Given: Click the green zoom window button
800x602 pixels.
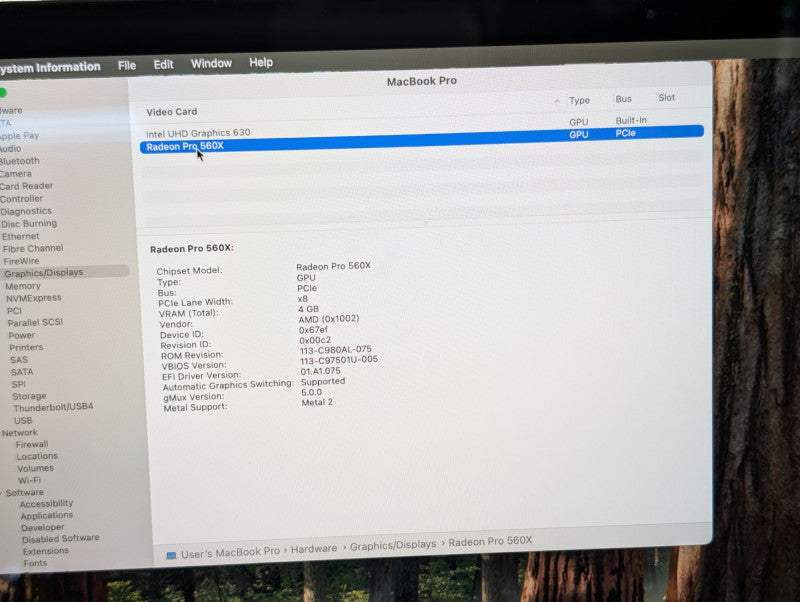Looking at the screenshot, I should click(x=3, y=93).
